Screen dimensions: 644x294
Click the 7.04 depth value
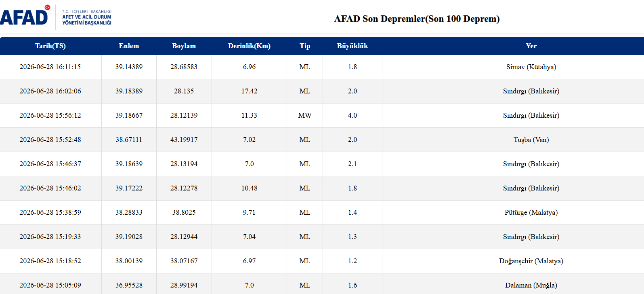pos(249,237)
